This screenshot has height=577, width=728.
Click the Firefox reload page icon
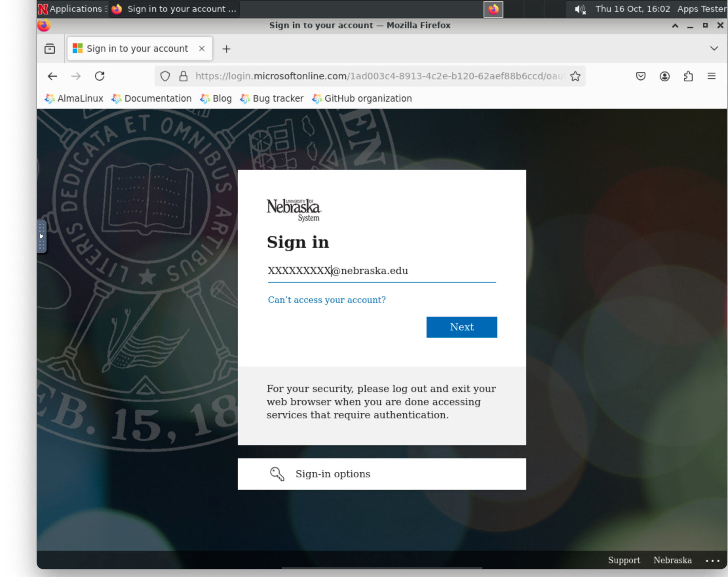tap(100, 76)
